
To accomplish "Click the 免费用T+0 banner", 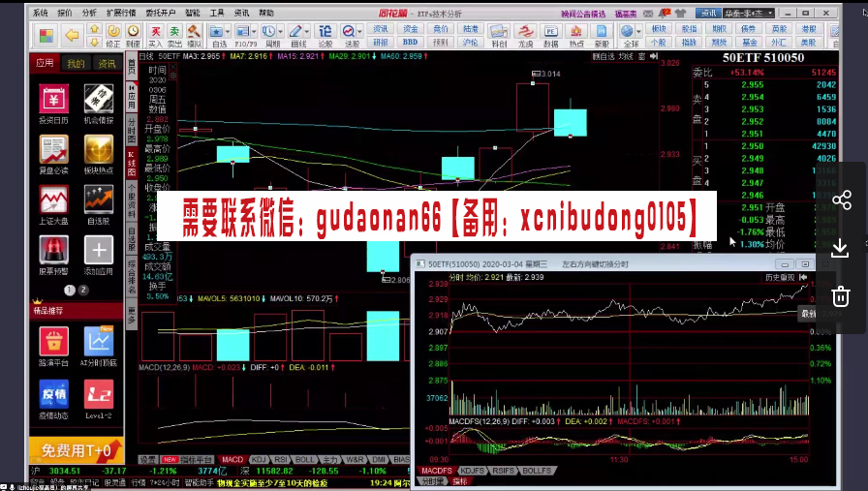I will click(x=77, y=449).
